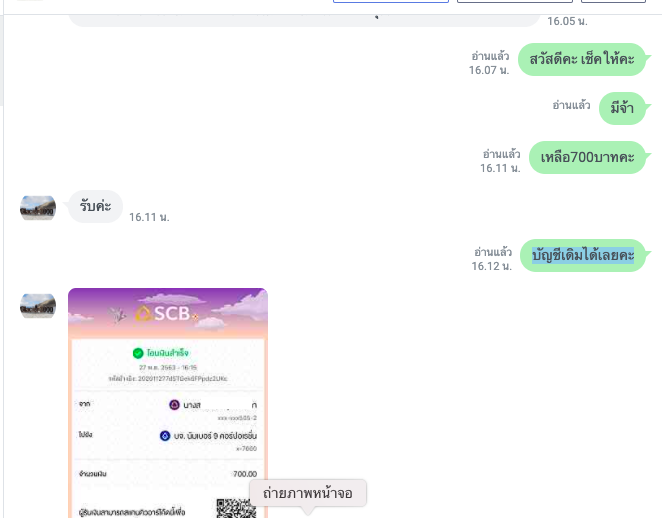Click the SCB logo on the transfer slip
The width and height of the screenshot is (662, 518).
[163, 313]
